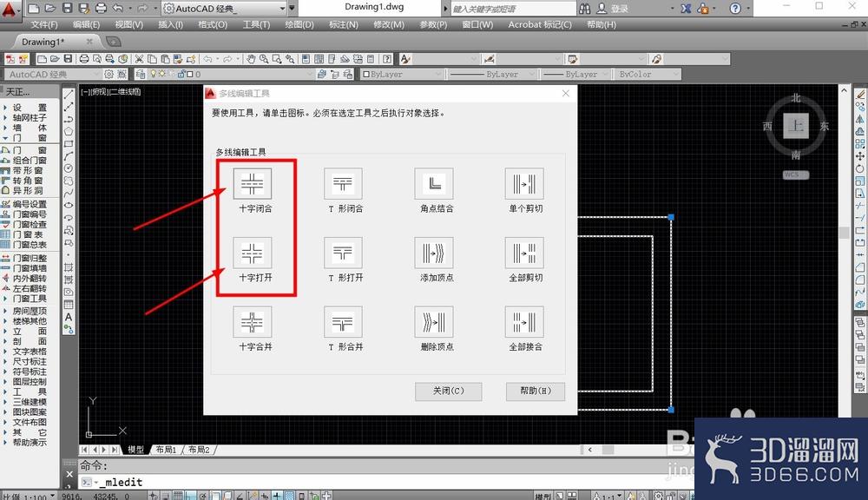
Task: Click the 关闭(C) button in dialog
Action: click(x=449, y=391)
